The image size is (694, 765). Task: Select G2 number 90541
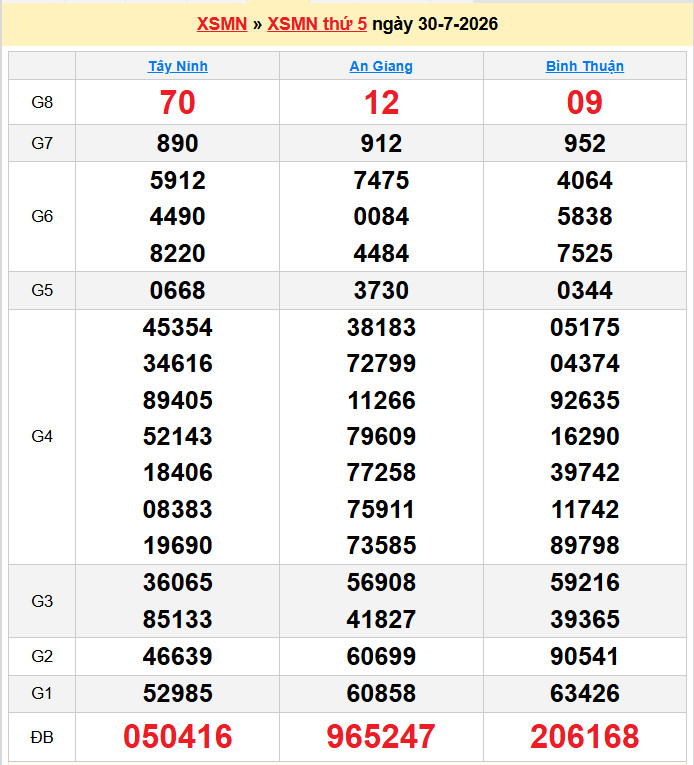(x=585, y=656)
